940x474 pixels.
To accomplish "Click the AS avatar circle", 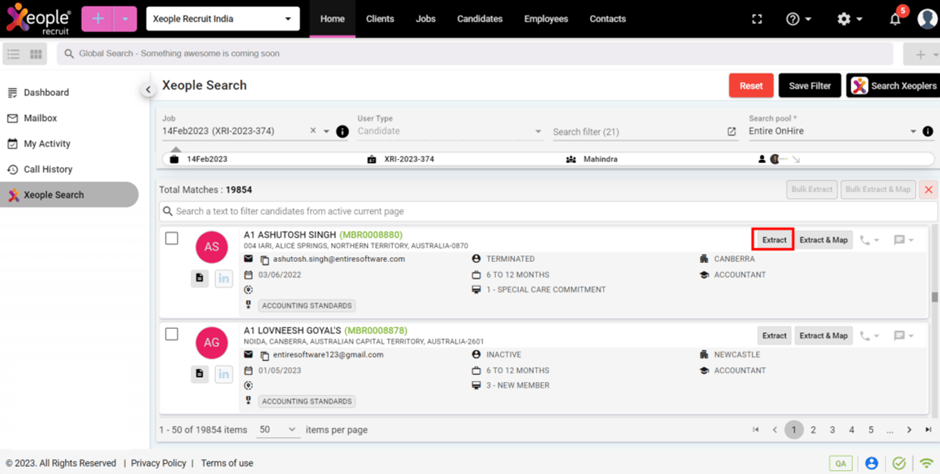I will 212,247.
